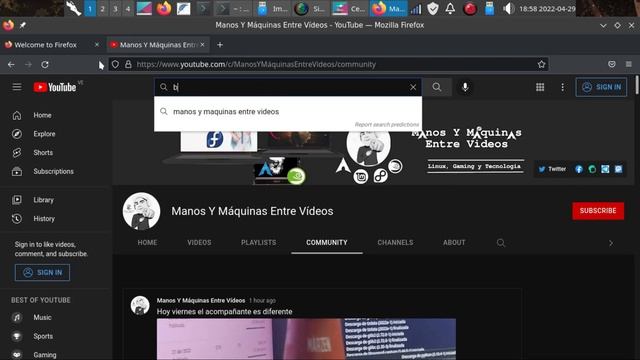Open the '1 hour ago' post timestamp
640x360 pixels.
pos(262,300)
